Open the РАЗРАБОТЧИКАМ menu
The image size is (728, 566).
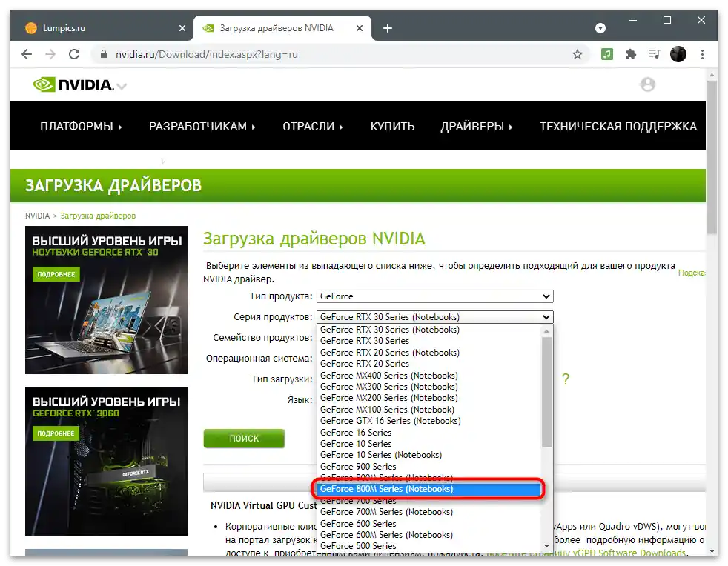[202, 126]
